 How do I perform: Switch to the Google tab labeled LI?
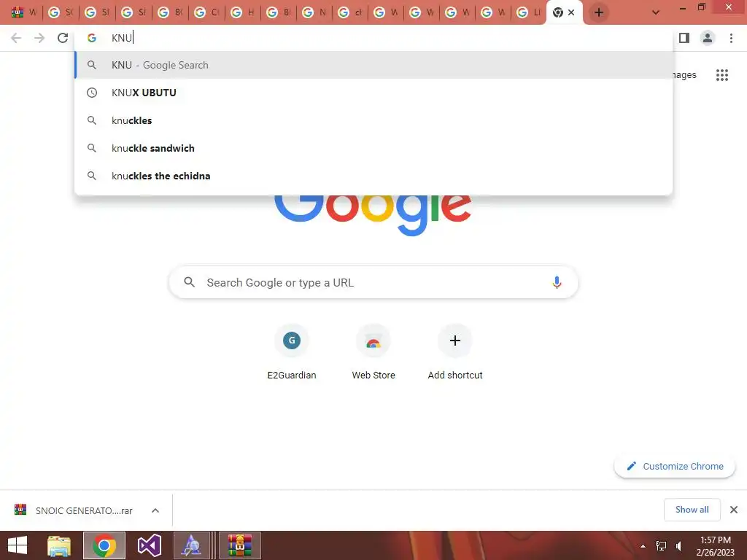(529, 12)
